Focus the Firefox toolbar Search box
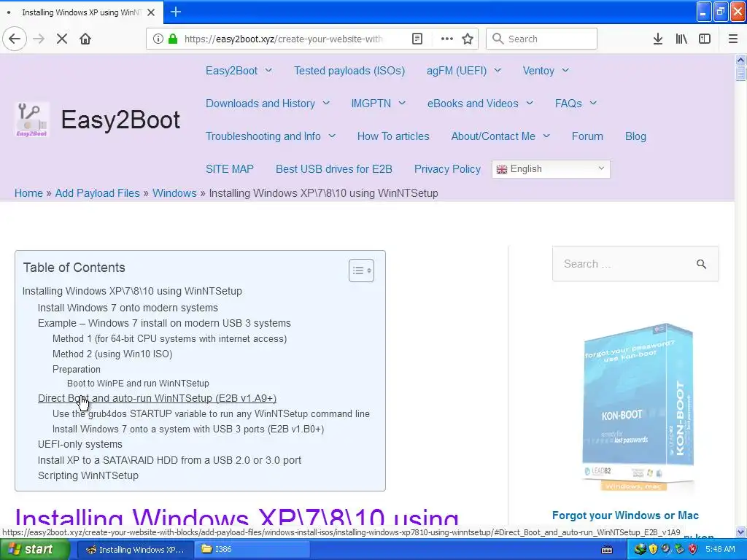 (x=541, y=39)
